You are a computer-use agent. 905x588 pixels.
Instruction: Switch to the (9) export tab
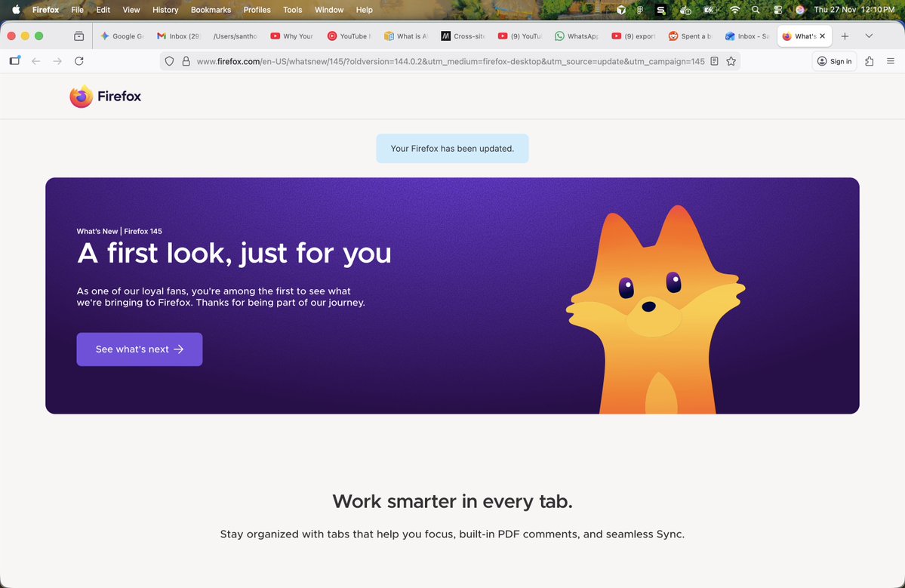pyautogui.click(x=633, y=35)
